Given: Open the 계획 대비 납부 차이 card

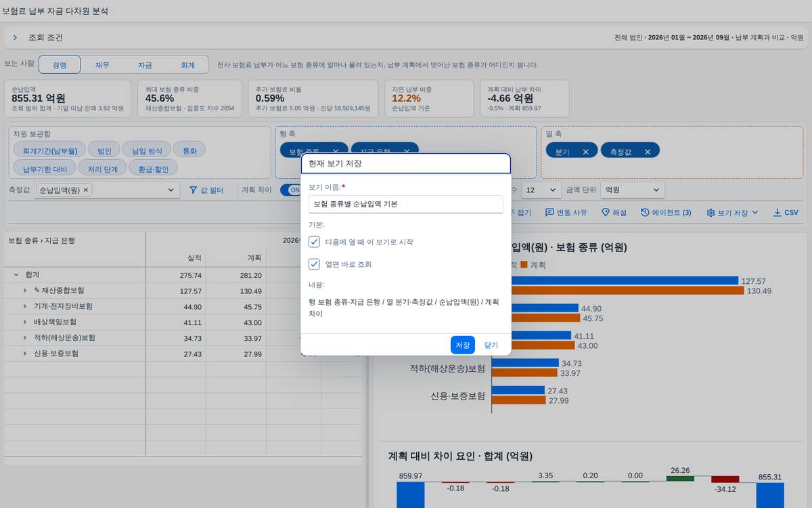Looking at the screenshot, I should point(524,98).
